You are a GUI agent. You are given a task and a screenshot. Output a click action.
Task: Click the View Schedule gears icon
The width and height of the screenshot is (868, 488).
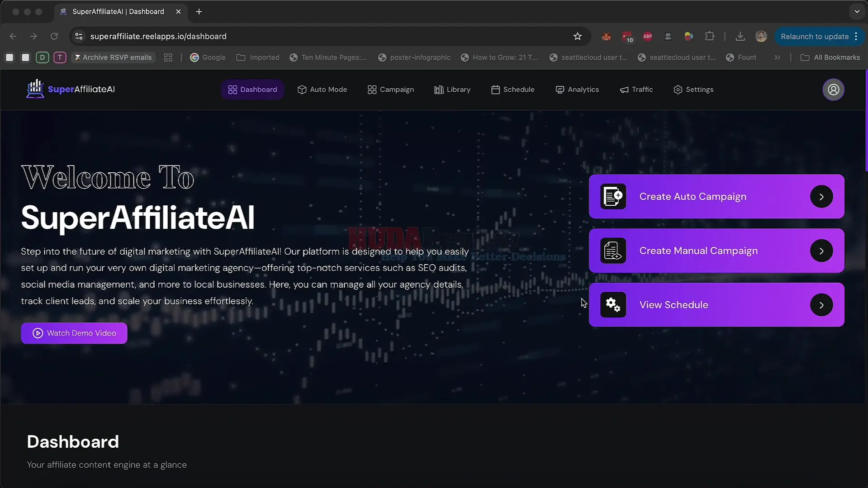click(613, 305)
